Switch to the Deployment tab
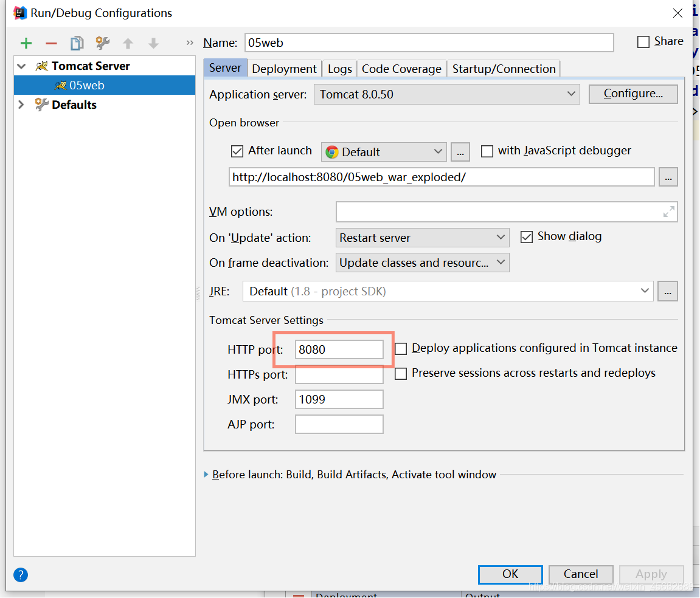700x598 pixels. [284, 69]
